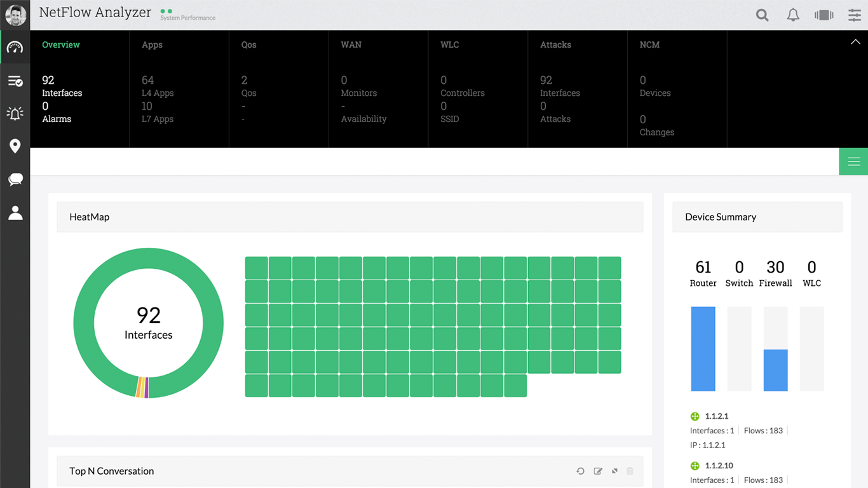Image resolution: width=868 pixels, height=488 pixels.
Task: Click the purple segment of the donut chart
Action: pos(147,388)
